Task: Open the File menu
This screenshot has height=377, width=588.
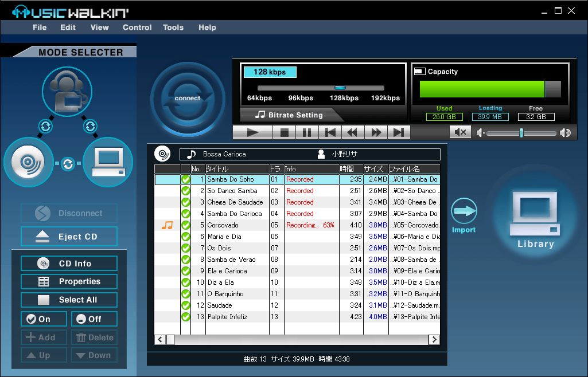Action: pos(40,28)
